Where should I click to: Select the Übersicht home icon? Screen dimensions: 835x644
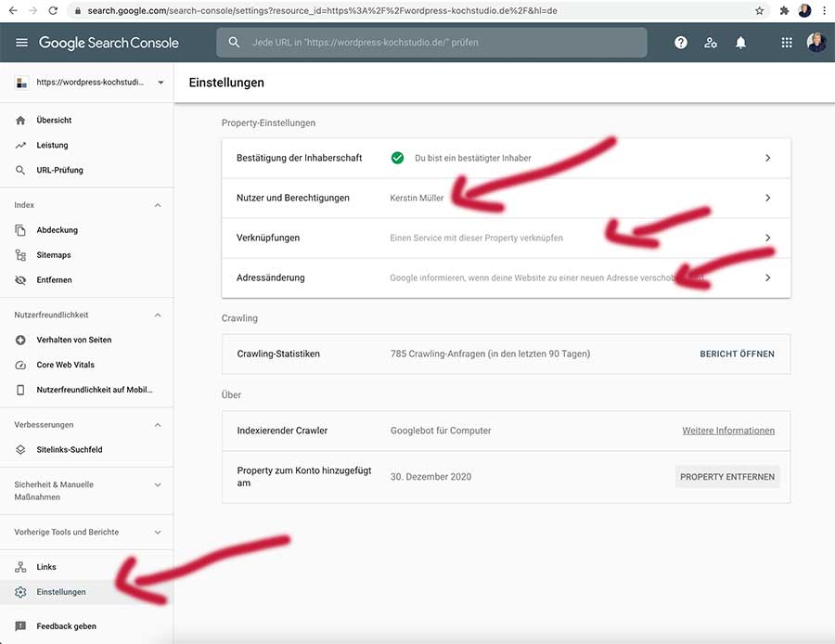tap(20, 120)
